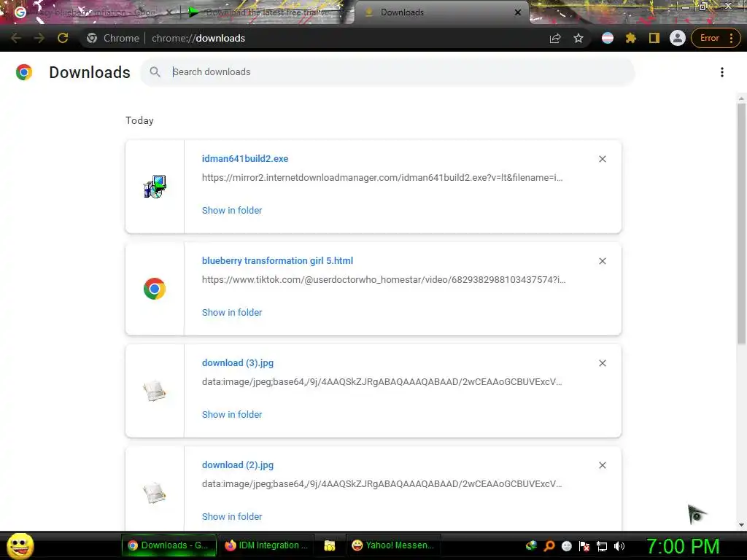Click the IDM globe tray icon

tap(531, 546)
